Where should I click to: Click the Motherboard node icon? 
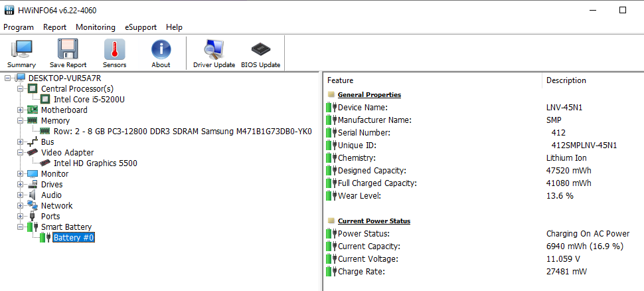(x=32, y=110)
